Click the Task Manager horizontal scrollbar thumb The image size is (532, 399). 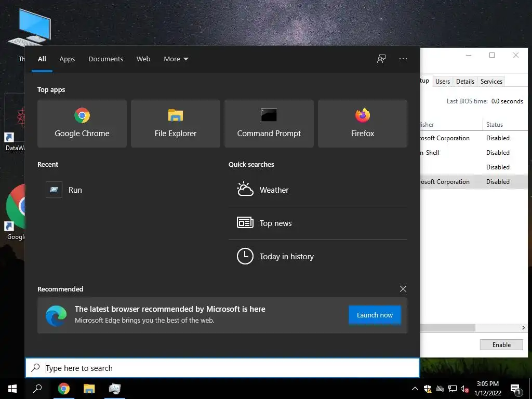click(x=447, y=328)
